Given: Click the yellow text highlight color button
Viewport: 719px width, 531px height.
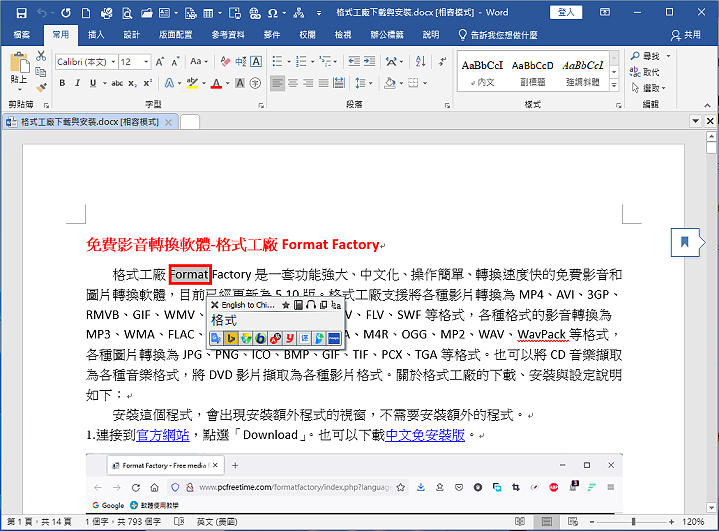Looking at the screenshot, I should pos(193,83).
